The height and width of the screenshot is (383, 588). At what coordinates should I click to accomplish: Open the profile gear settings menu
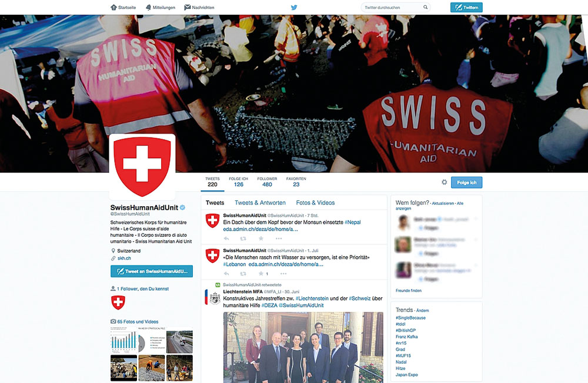[x=445, y=182]
